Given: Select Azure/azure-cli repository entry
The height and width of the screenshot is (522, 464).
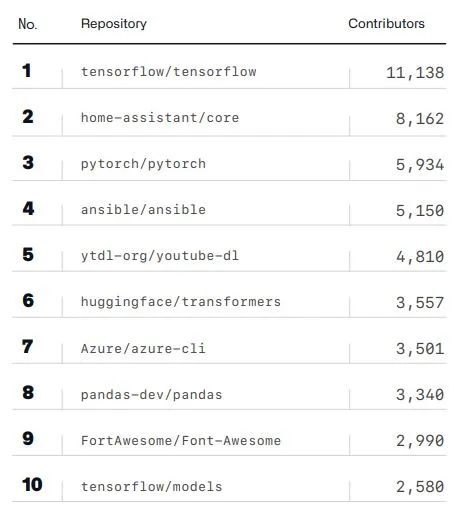Looking at the screenshot, I should click(143, 349).
